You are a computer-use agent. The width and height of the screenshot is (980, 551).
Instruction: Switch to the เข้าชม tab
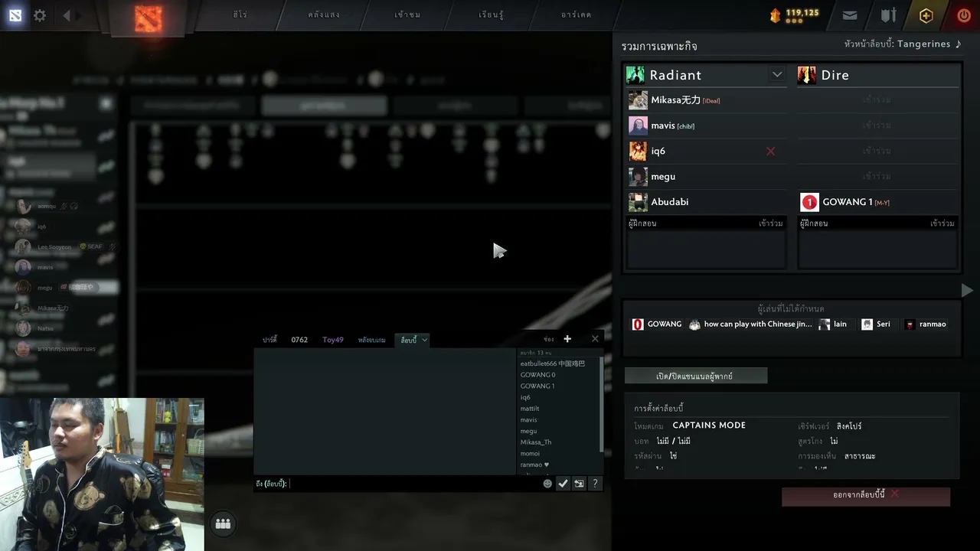[x=407, y=15]
